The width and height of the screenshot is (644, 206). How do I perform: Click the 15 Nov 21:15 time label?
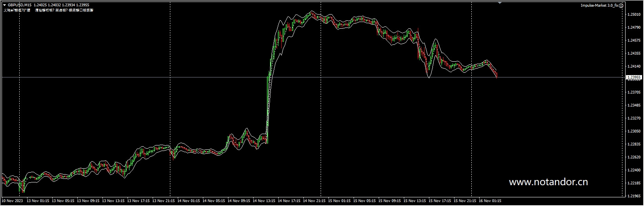pyautogui.click(x=465, y=201)
